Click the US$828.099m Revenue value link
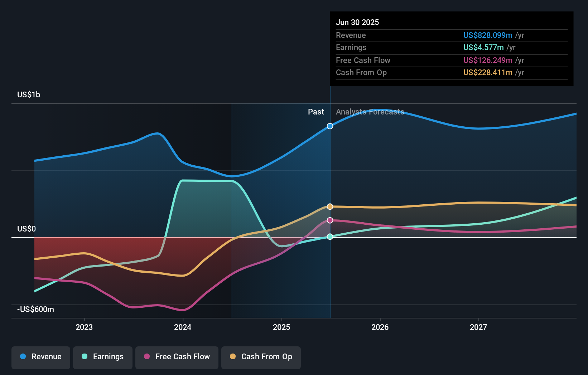 click(x=487, y=35)
